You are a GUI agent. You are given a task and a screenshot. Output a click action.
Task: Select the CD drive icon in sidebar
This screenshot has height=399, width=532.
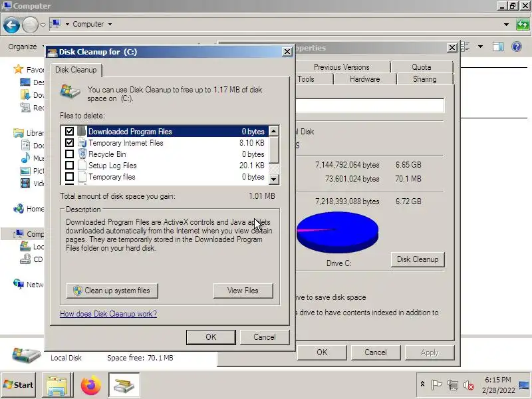click(25, 259)
